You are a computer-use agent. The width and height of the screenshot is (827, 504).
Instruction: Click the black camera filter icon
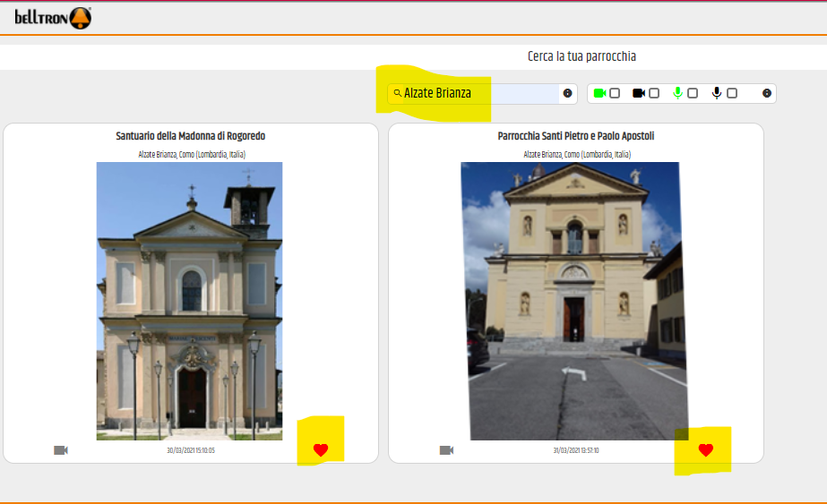click(x=639, y=93)
